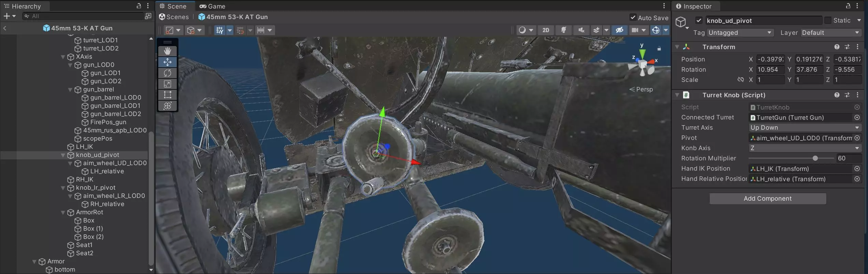The height and width of the screenshot is (274, 868).
Task: Open the Turret Axis dropdown
Action: pyautogui.click(x=805, y=128)
